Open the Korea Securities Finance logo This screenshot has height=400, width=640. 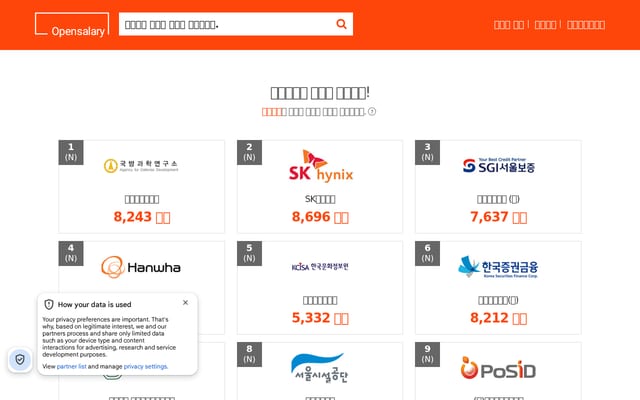(x=498, y=267)
